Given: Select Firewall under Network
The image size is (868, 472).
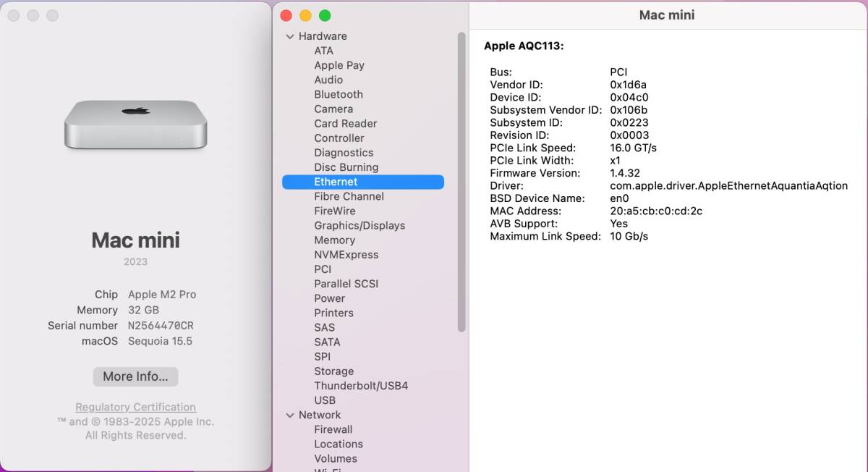Looking at the screenshot, I should 333,429.
